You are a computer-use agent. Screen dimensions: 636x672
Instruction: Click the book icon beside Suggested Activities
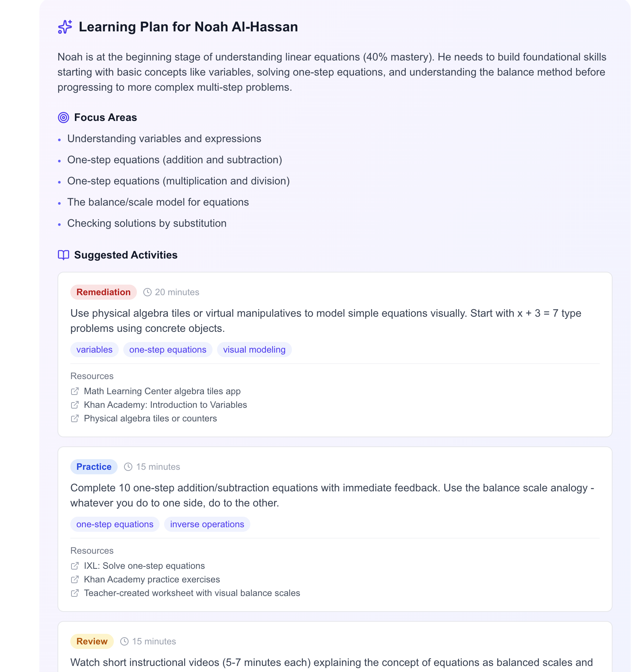tap(64, 255)
